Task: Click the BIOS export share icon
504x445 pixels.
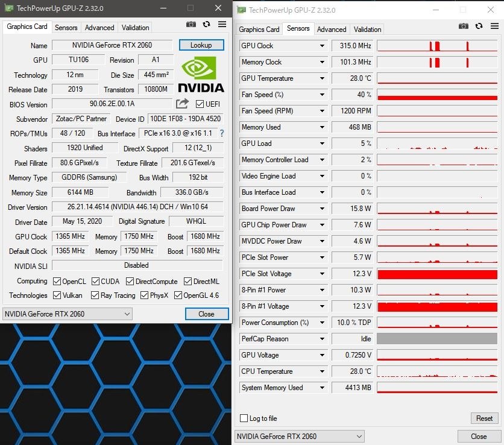Action: (182, 104)
